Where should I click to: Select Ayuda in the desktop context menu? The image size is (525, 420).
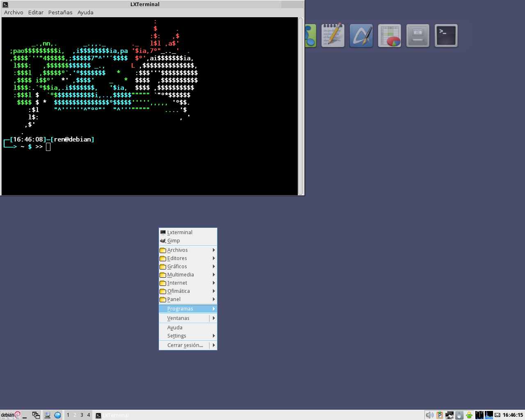[175, 328]
